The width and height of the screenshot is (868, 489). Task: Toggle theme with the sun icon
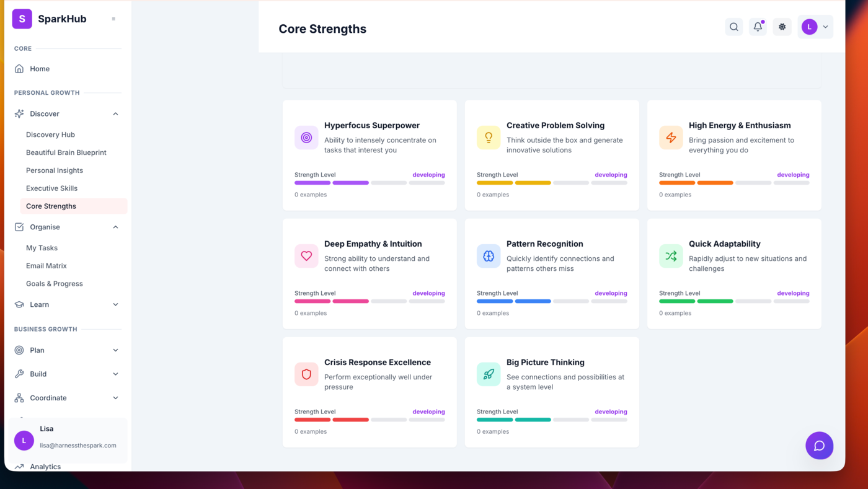782,27
